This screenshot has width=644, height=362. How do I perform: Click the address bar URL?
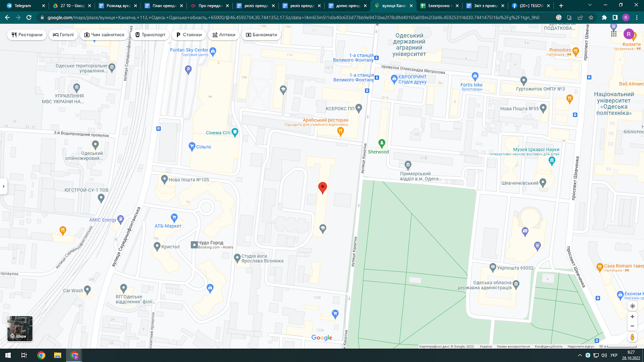293,17
